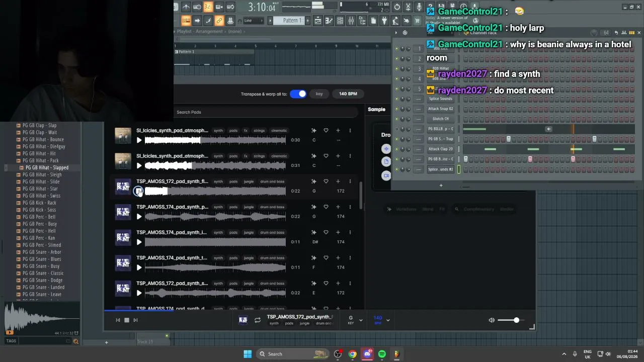Toggle mute LED for Attack Clap 20 channel

point(396,149)
